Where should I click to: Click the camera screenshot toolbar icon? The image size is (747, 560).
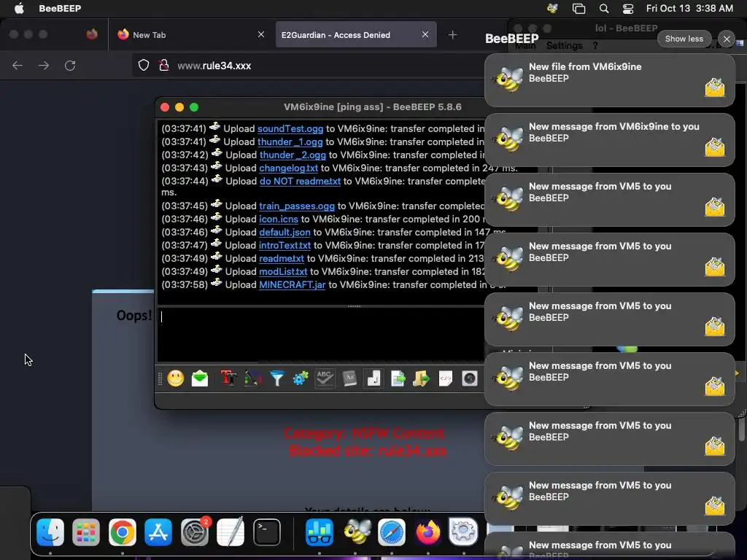click(x=470, y=378)
